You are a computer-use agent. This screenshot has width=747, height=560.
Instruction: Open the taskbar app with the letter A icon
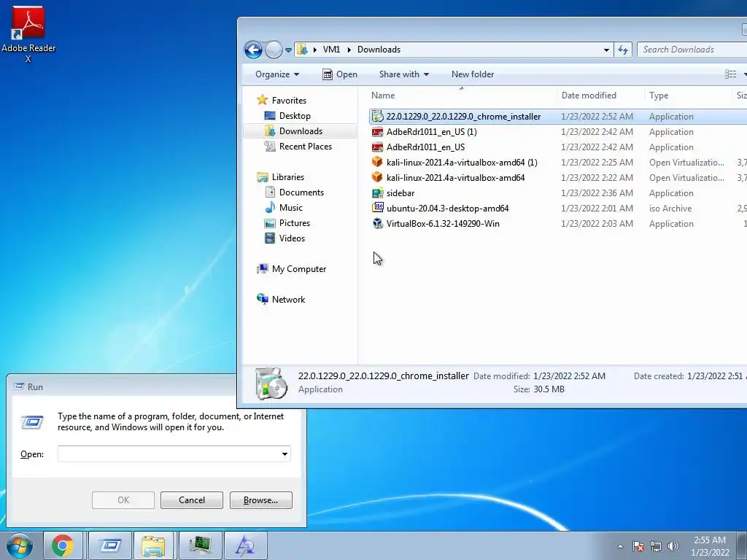pyautogui.click(x=245, y=545)
